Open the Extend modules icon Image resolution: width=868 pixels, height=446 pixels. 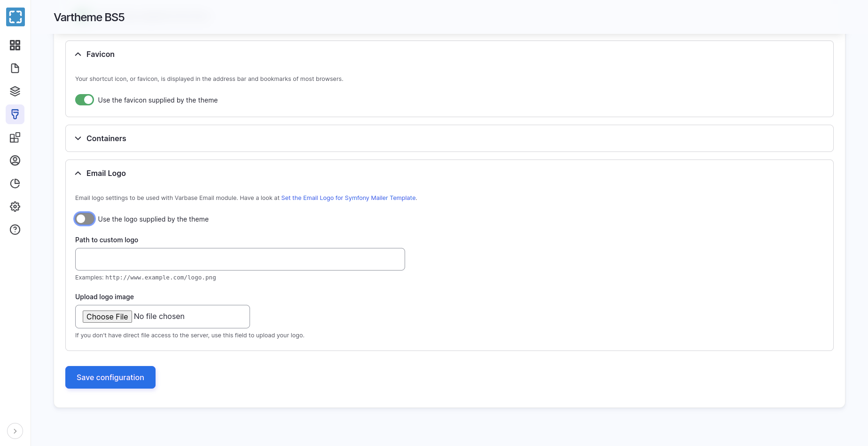[x=15, y=137]
